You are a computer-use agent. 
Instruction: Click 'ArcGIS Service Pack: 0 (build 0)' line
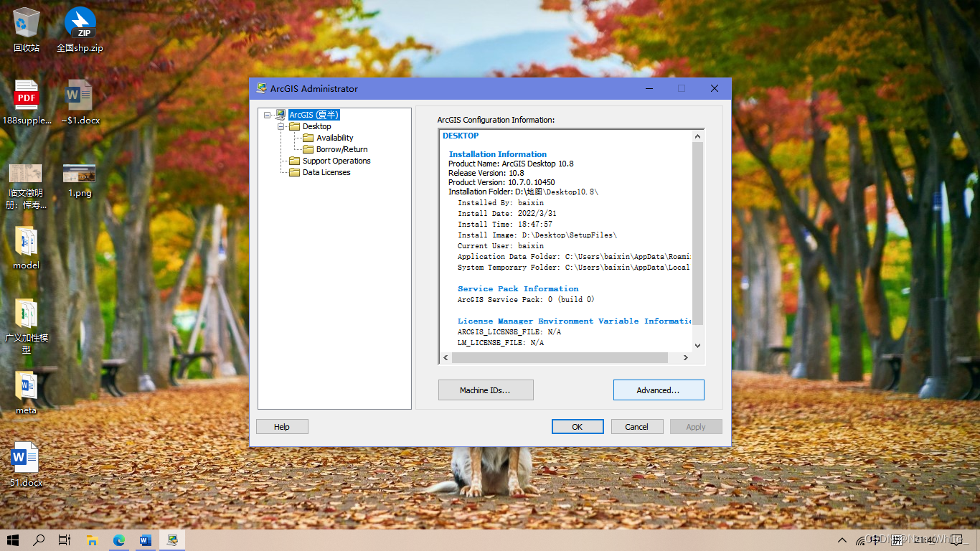(526, 300)
